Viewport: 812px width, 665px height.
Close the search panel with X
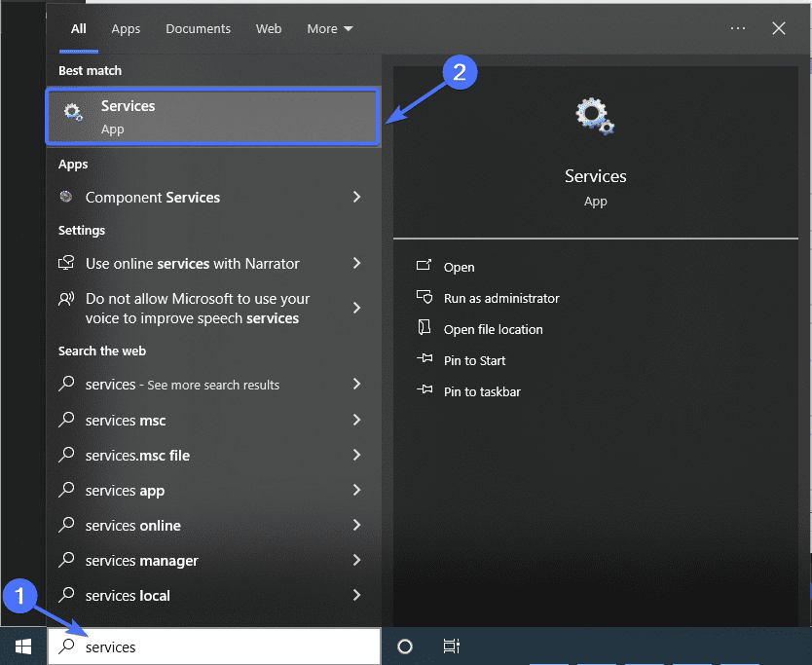[x=778, y=28]
